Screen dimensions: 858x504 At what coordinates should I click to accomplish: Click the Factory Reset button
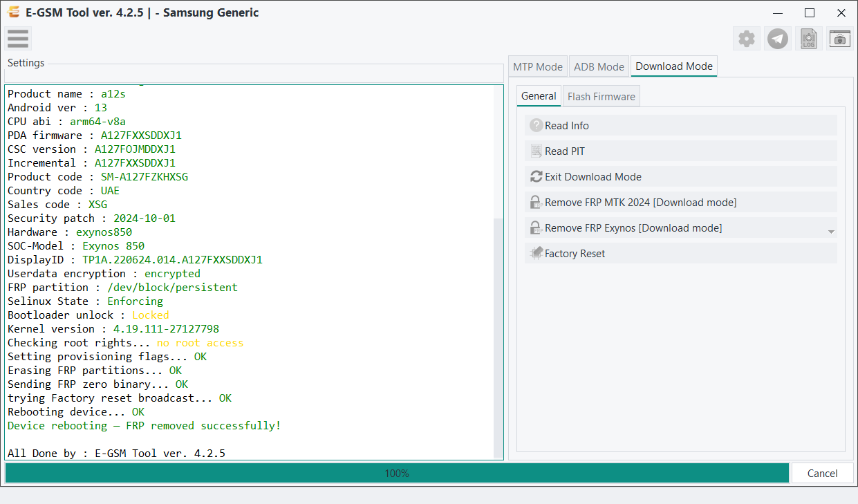coord(681,253)
